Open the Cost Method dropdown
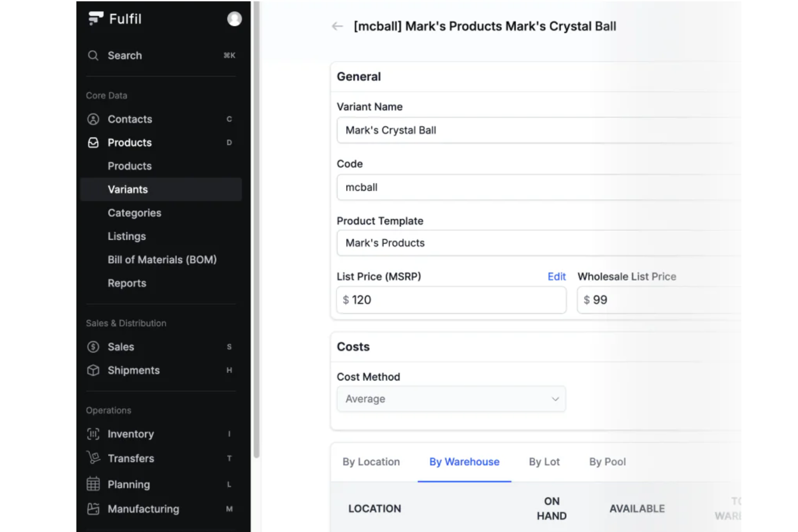The height and width of the screenshot is (532, 798). click(x=451, y=399)
